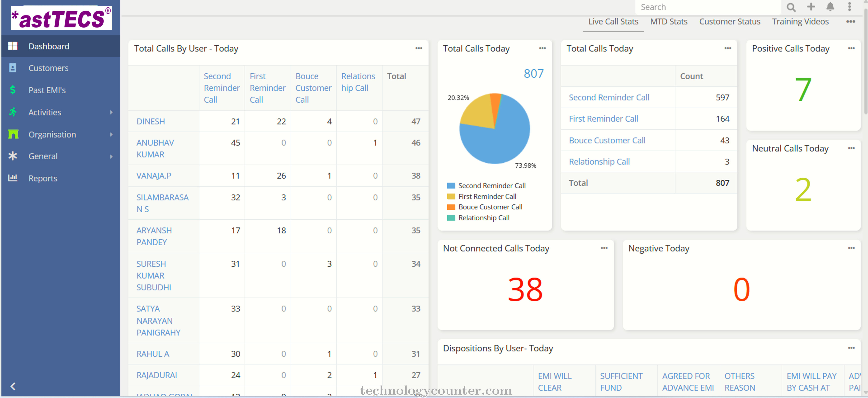This screenshot has width=868, height=398.
Task: Open the Dashboard sidebar icon
Action: [12, 46]
